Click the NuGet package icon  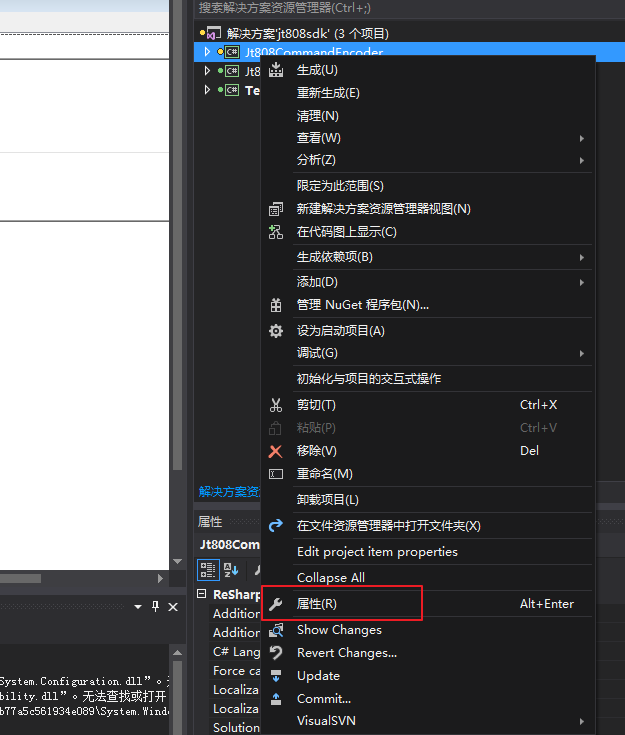tap(276, 305)
